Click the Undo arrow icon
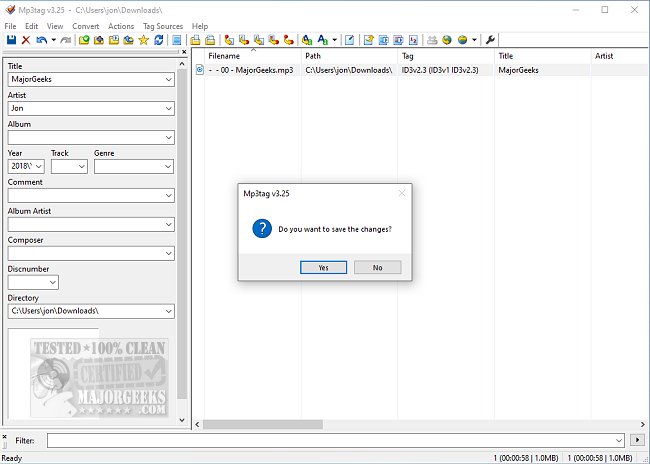 41,40
